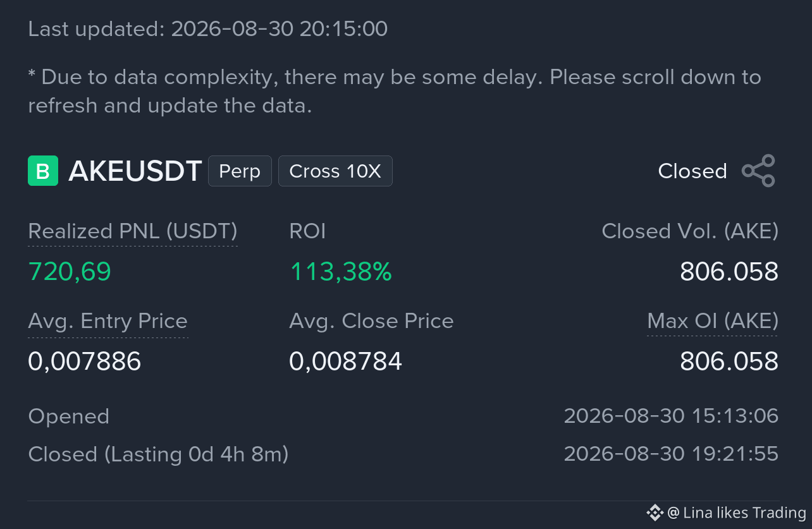Select the Cross 10X leverage tag
The image size is (812, 529).
(335, 171)
